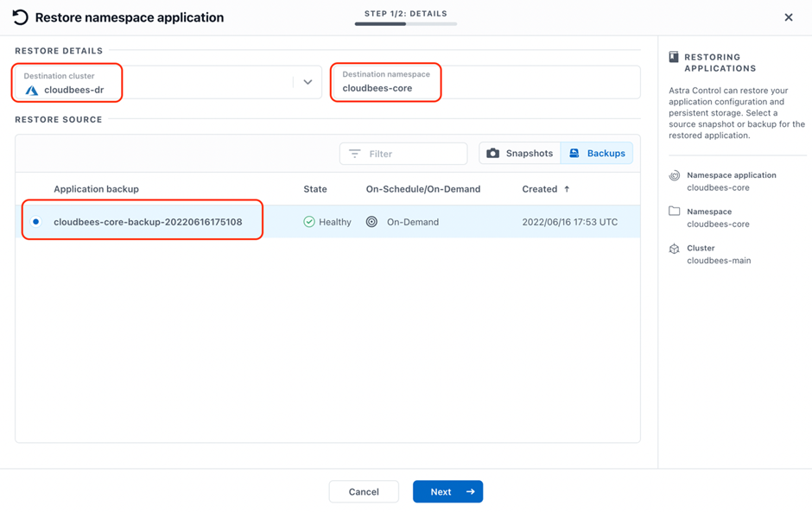This screenshot has height=512, width=812.
Task: Click the Azure logo beside cloudbees-dr
Action: (32, 90)
